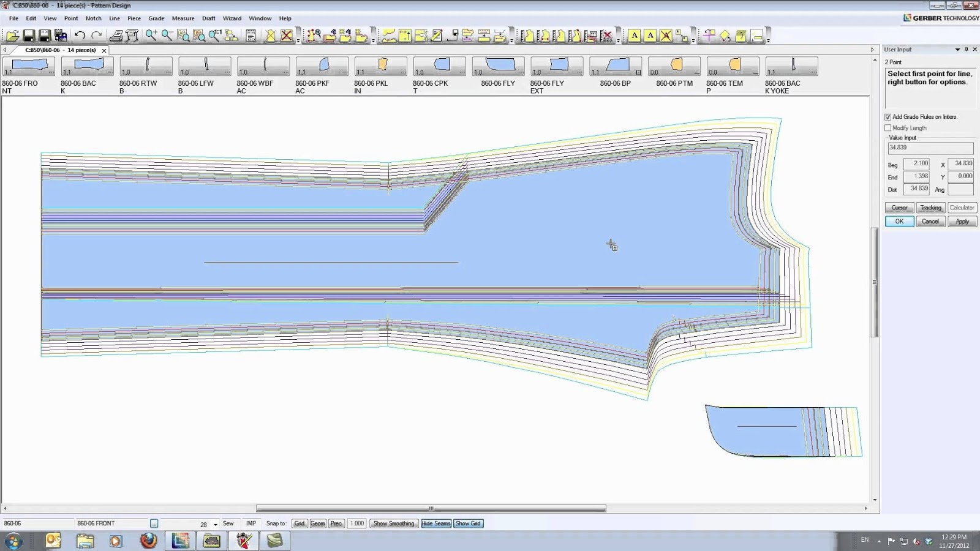Click the Redo arrow icon
Screen dimensions: 980x551
click(x=96, y=36)
